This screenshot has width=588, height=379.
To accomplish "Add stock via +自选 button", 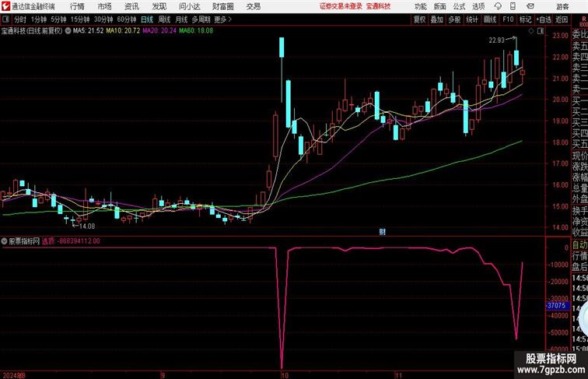I will 544,19.
